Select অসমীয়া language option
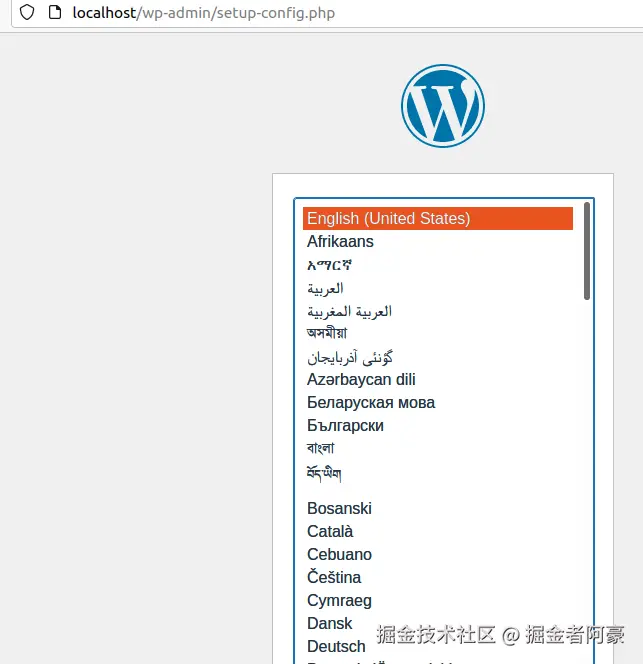This screenshot has width=643, height=664. (x=438, y=334)
